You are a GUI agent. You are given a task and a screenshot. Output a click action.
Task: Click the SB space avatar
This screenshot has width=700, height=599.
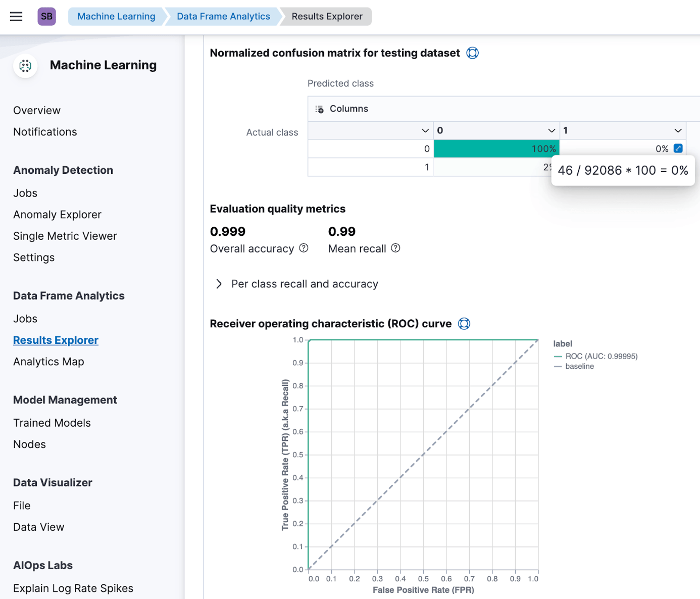pos(46,17)
